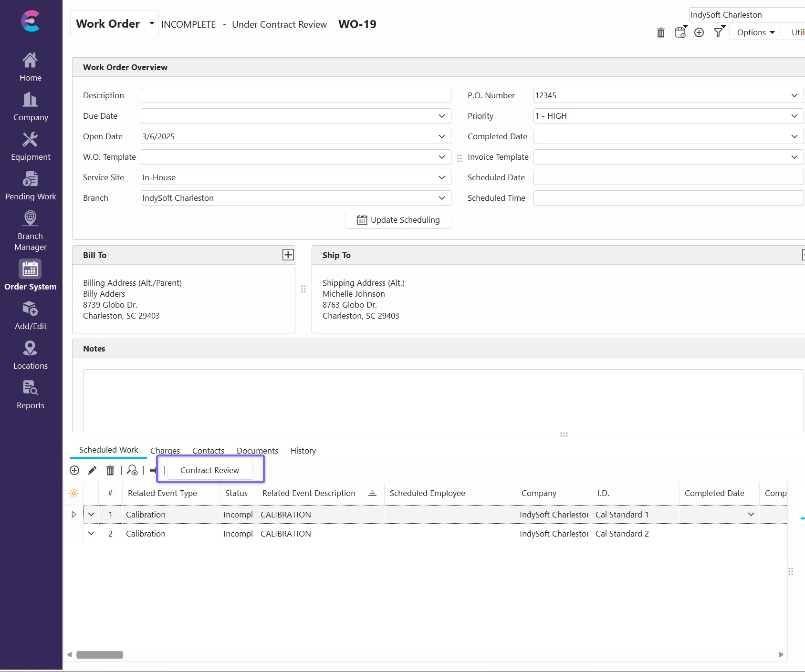Open the Priority dropdown
The image size is (805, 672).
(x=794, y=116)
